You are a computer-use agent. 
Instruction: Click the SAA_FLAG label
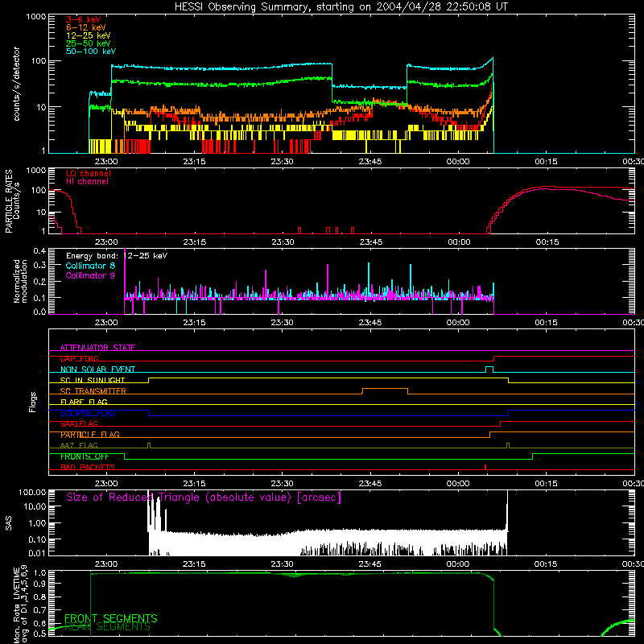coord(79,424)
